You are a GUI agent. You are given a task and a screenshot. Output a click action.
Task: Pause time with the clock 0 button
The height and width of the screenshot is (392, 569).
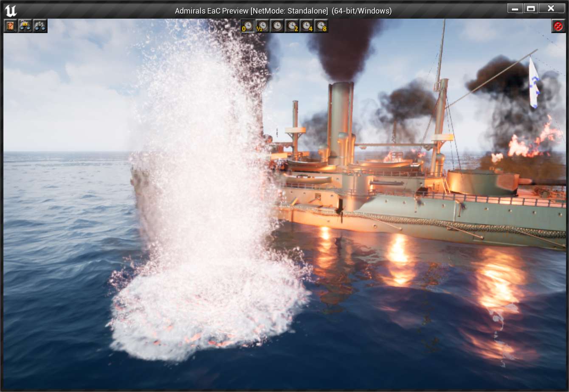[x=248, y=26]
